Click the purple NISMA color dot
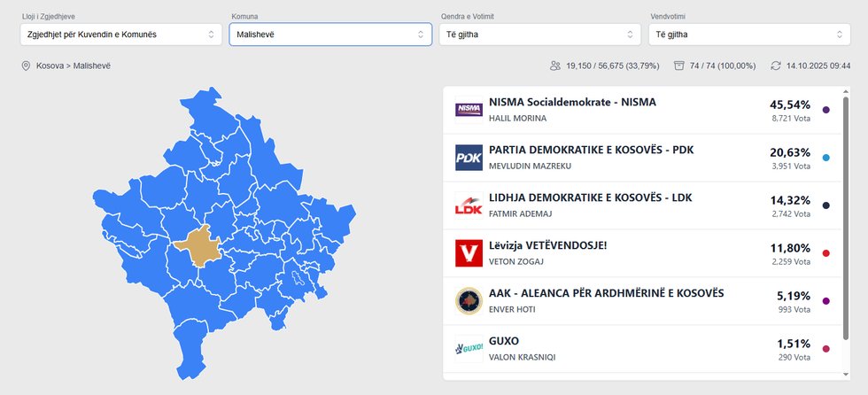 [826, 110]
